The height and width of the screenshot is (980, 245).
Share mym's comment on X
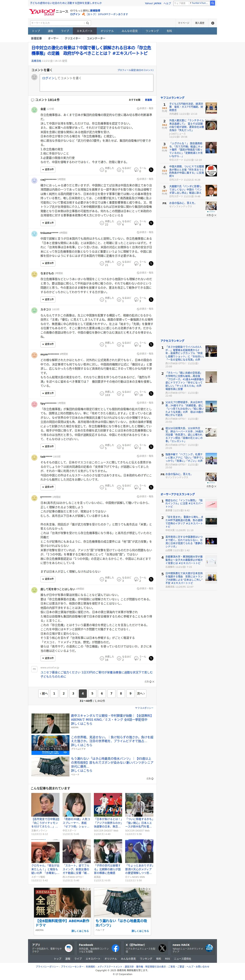(151, 393)
